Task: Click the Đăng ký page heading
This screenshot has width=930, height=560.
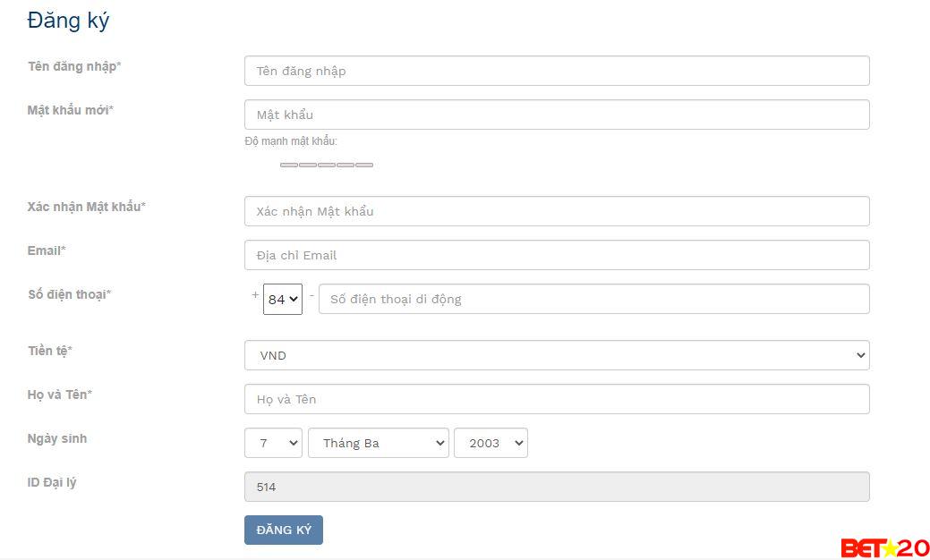Action: pyautogui.click(x=68, y=21)
